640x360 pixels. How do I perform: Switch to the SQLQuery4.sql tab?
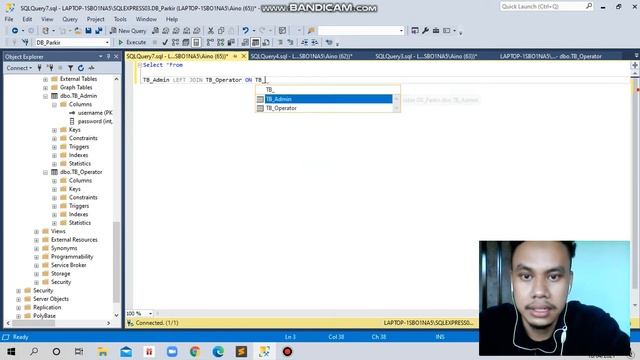click(301, 56)
